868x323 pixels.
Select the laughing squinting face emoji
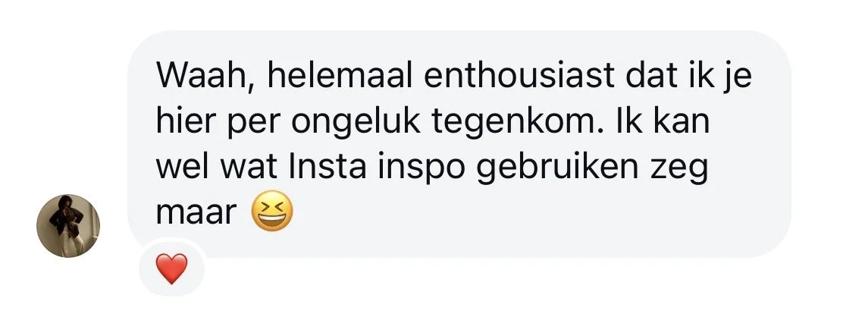pyautogui.click(x=272, y=211)
